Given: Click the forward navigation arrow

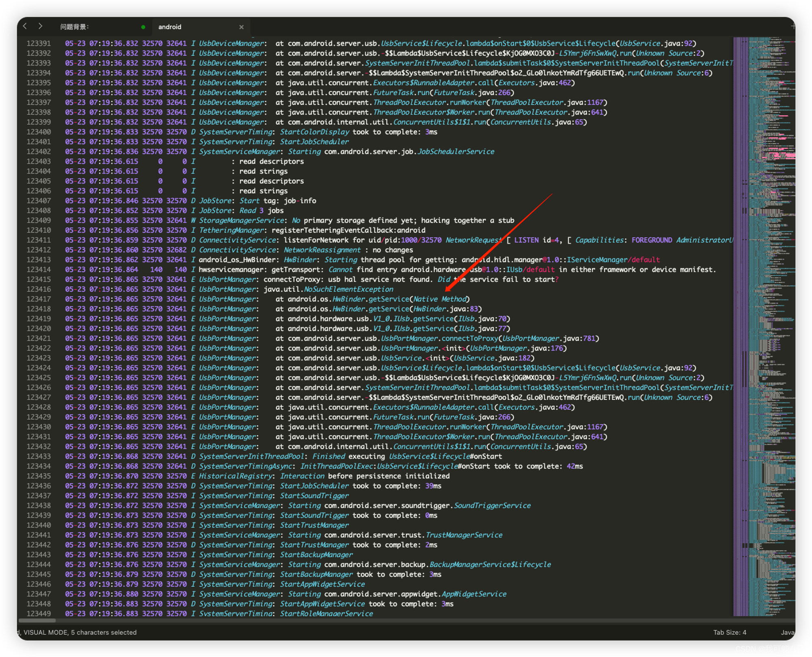Looking at the screenshot, I should click(40, 26).
